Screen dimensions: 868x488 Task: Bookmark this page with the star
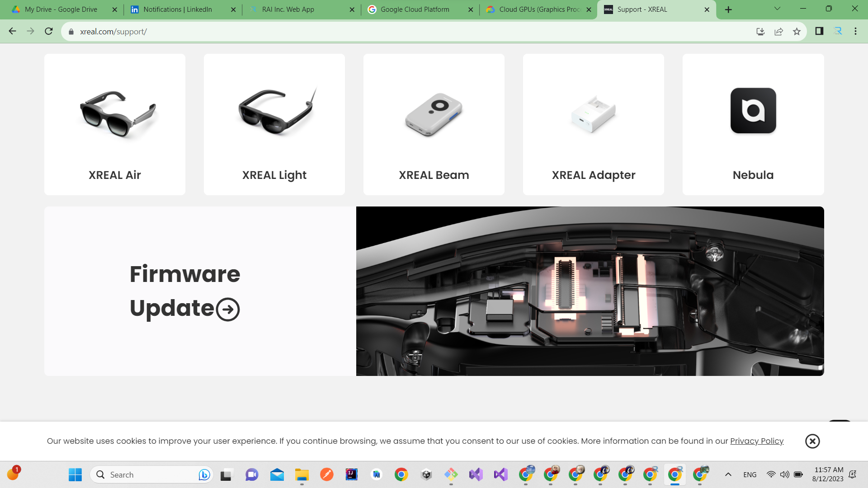tap(797, 31)
